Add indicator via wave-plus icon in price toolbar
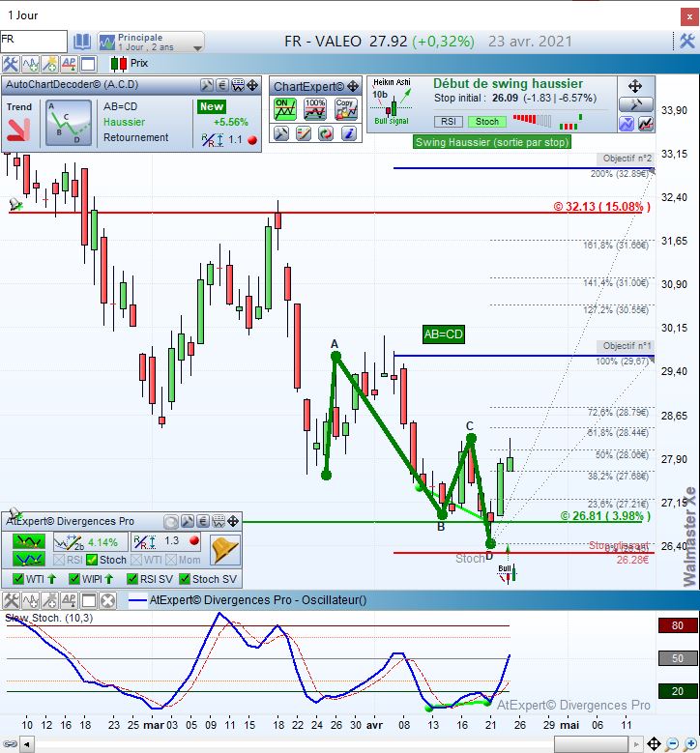 30,64
